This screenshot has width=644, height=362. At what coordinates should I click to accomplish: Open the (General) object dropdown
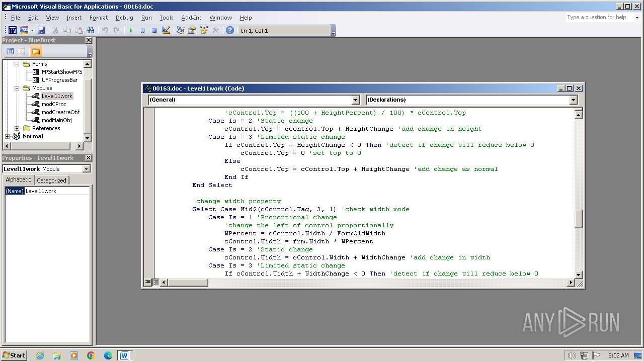[356, 100]
